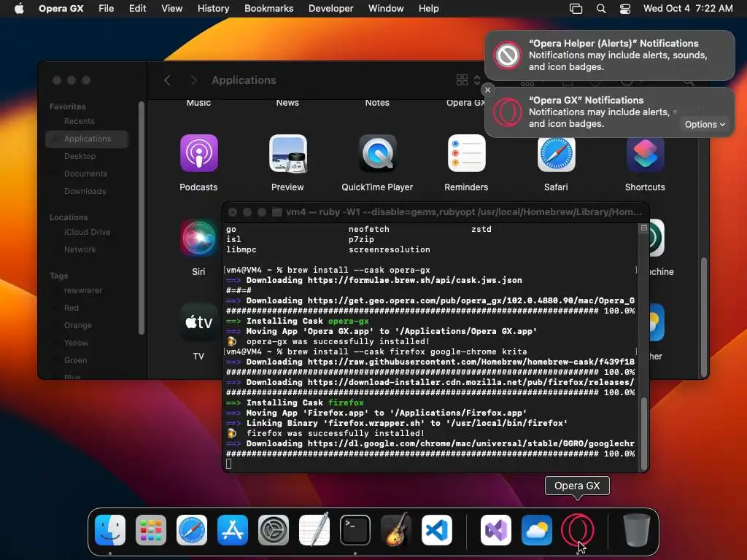Image resolution: width=747 pixels, height=560 pixels.
Task: Go forward in Finder Applications window
Action: pos(193,80)
